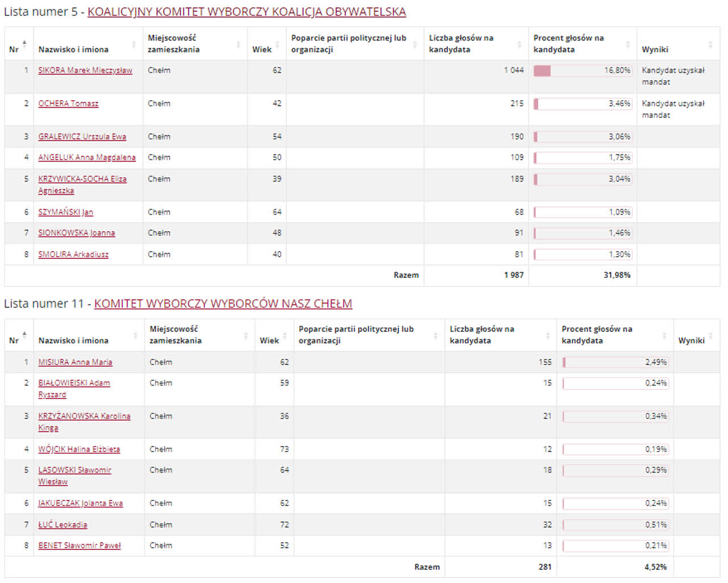Image resolution: width=728 pixels, height=583 pixels.
Task: Sort Koalicja Obywatelska table by Wiek column
Action: click(277, 44)
